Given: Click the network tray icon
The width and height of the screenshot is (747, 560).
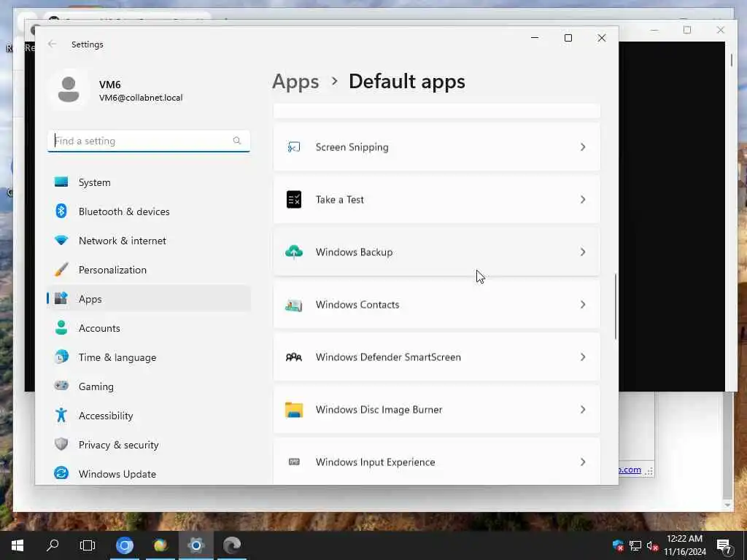Looking at the screenshot, I should click(635, 545).
